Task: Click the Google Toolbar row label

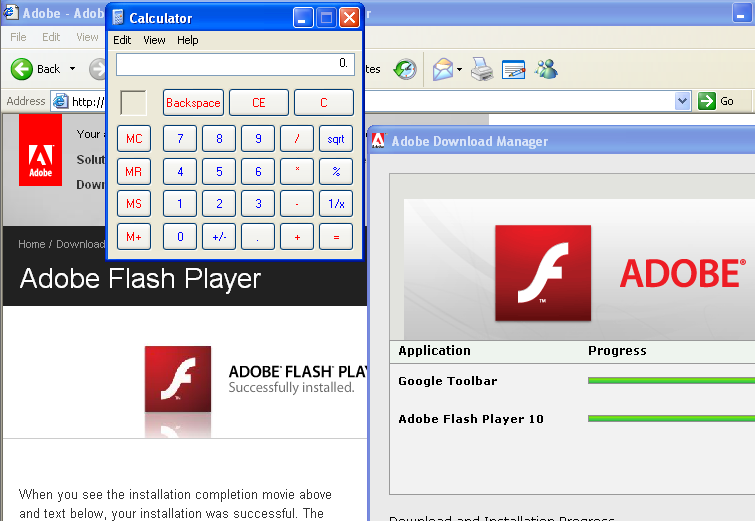Action: coord(447,381)
